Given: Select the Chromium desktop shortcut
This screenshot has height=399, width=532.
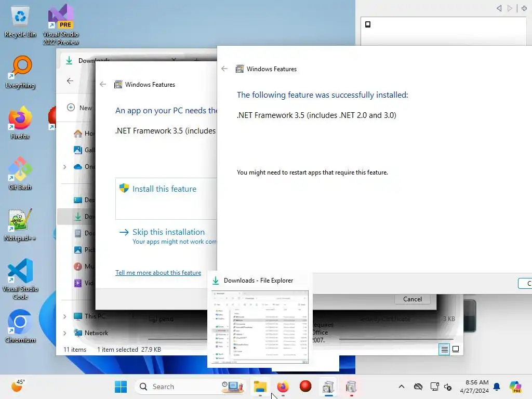Looking at the screenshot, I should click(x=20, y=326).
